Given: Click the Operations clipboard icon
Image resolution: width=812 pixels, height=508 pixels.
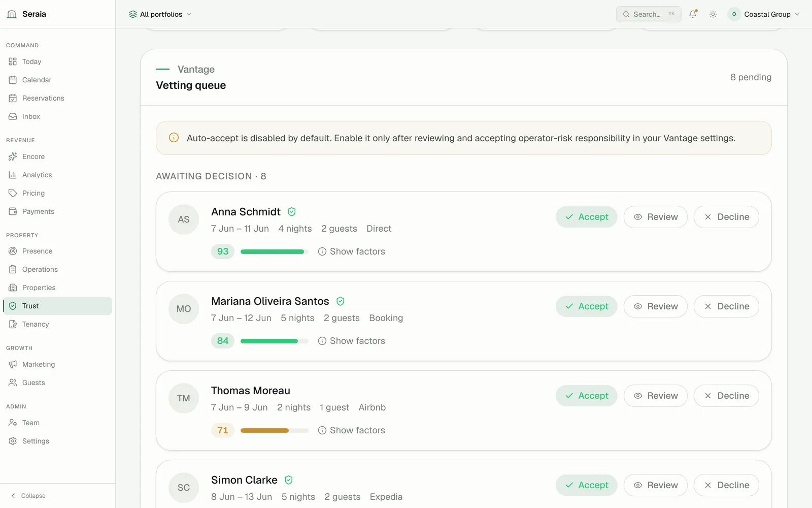Looking at the screenshot, I should click(x=13, y=269).
